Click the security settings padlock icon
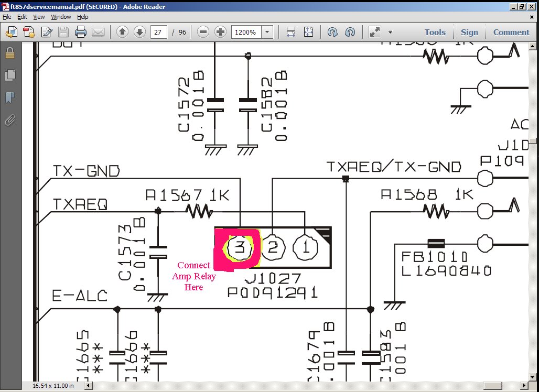 (9, 53)
